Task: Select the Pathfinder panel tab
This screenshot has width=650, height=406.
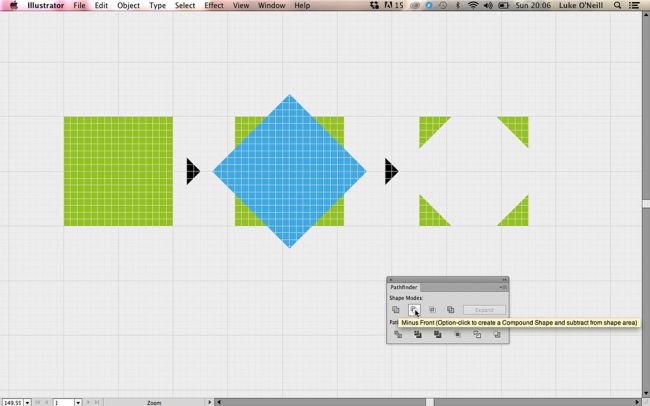Action: (403, 288)
